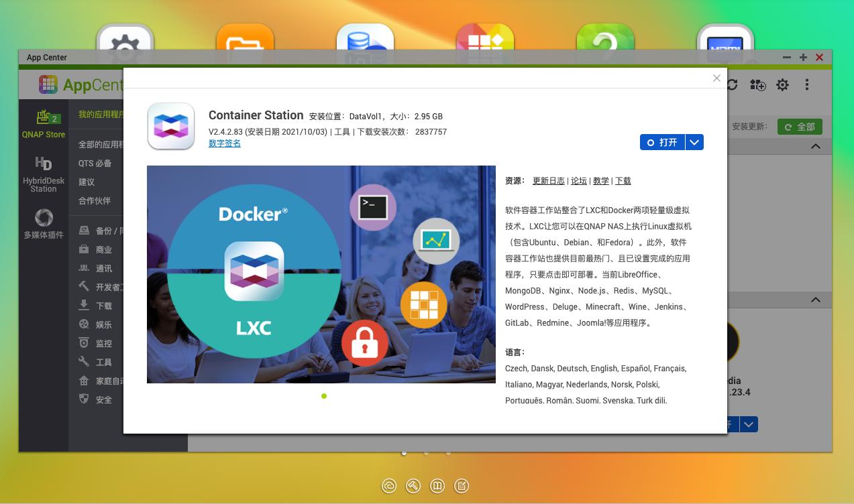Select QNAP Store in App Center sidebar
Screen dimensions: 854x504
point(44,123)
